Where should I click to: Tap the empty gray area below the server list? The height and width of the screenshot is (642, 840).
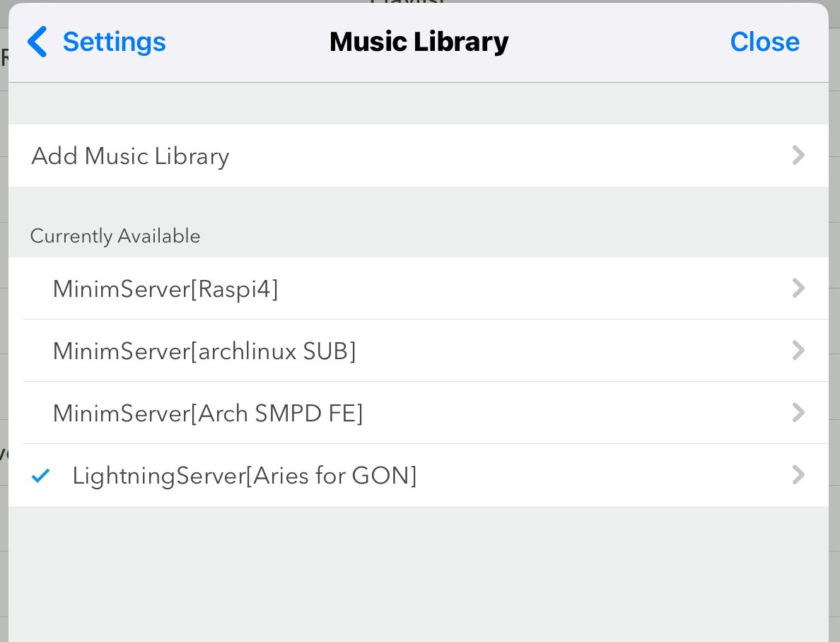pyautogui.click(x=419, y=573)
